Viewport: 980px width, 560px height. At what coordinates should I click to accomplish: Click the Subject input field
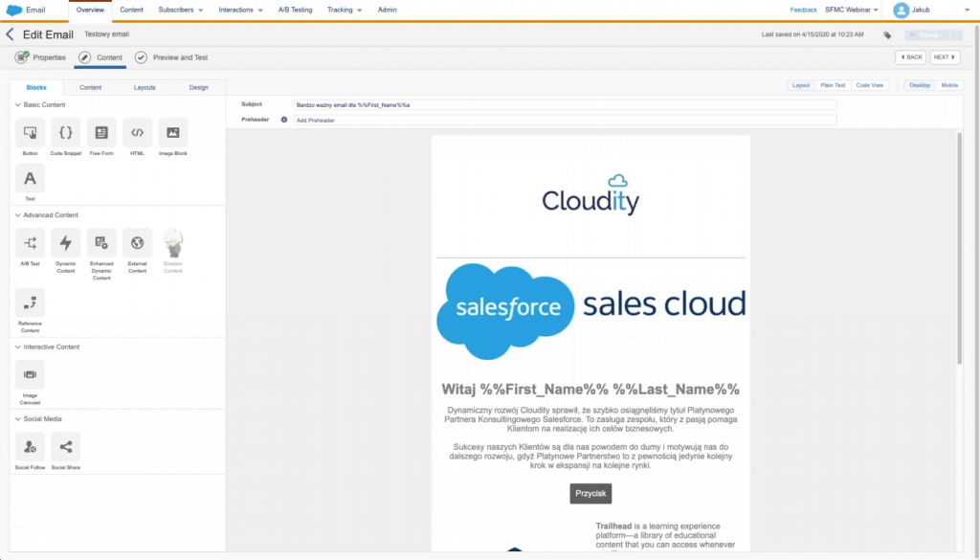click(x=565, y=105)
